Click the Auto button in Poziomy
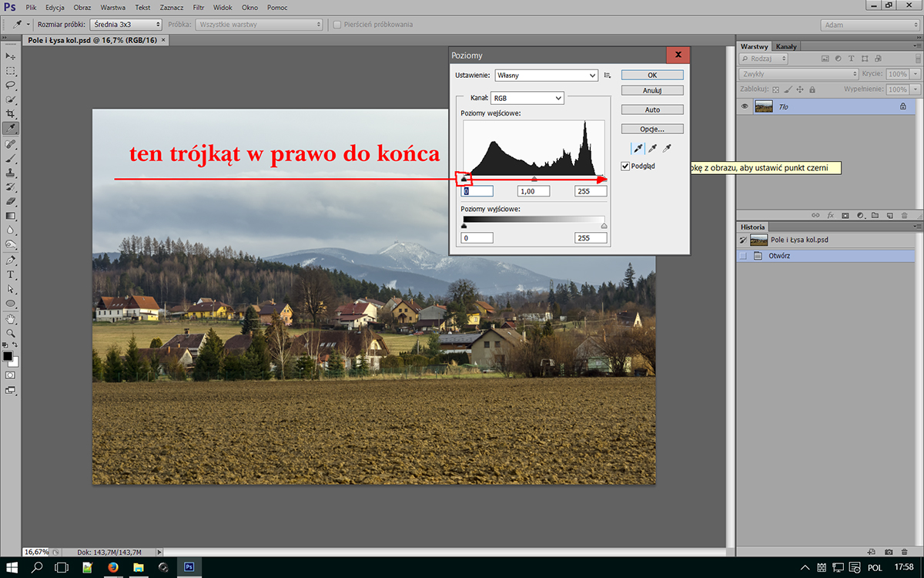The image size is (924, 578). [652, 110]
